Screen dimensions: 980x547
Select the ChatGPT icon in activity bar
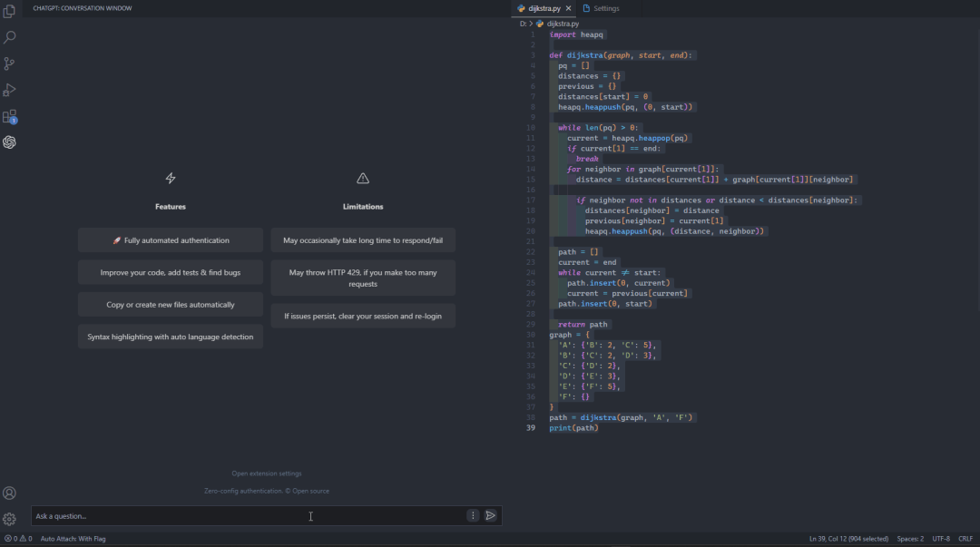point(10,142)
